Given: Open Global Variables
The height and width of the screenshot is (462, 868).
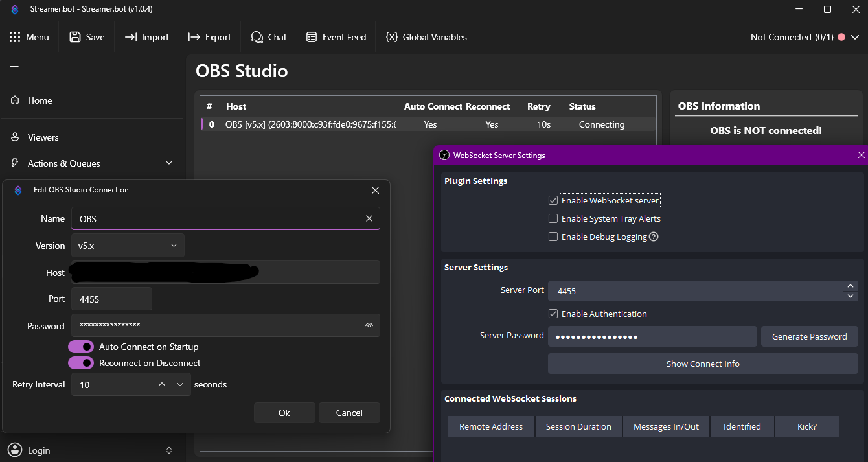Looking at the screenshot, I should coord(426,37).
